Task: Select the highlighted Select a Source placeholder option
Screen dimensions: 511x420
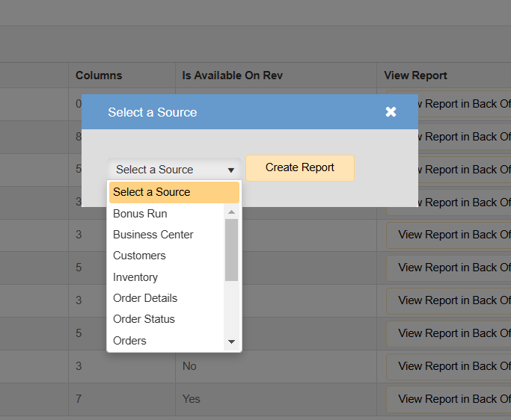Action: [152, 192]
